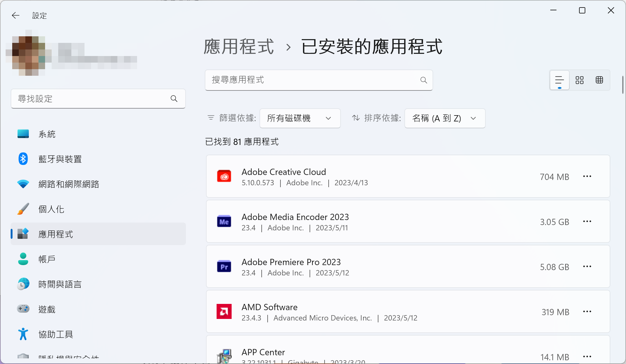
Task: Select list view layout icon
Action: (x=559, y=80)
